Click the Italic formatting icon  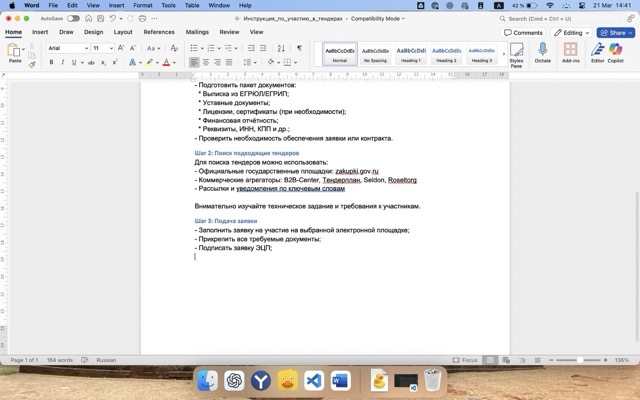click(x=63, y=62)
